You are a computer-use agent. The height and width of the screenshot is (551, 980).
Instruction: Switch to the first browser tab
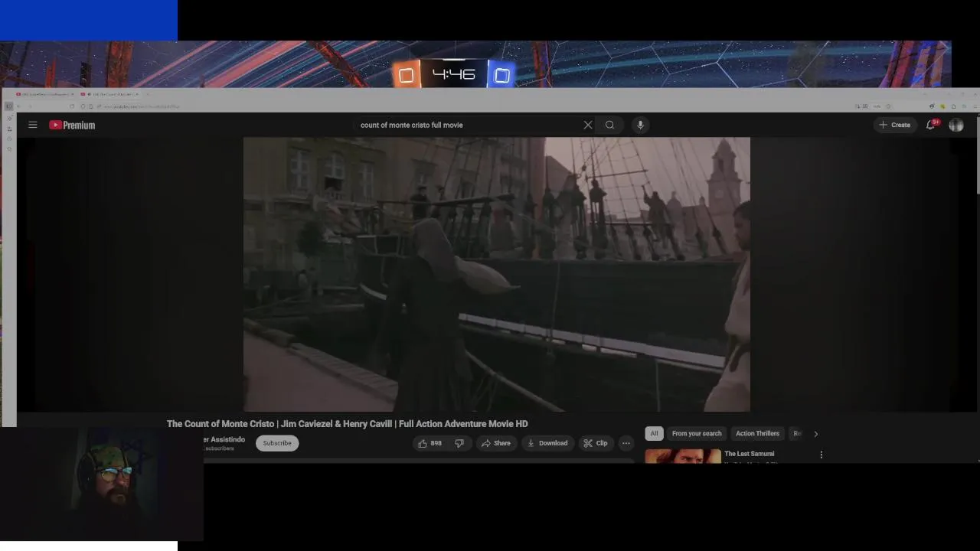[44, 94]
